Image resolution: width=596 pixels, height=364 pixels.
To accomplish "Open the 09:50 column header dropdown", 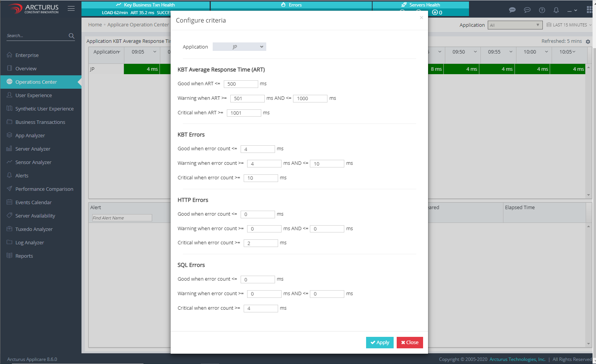I will click(x=475, y=52).
